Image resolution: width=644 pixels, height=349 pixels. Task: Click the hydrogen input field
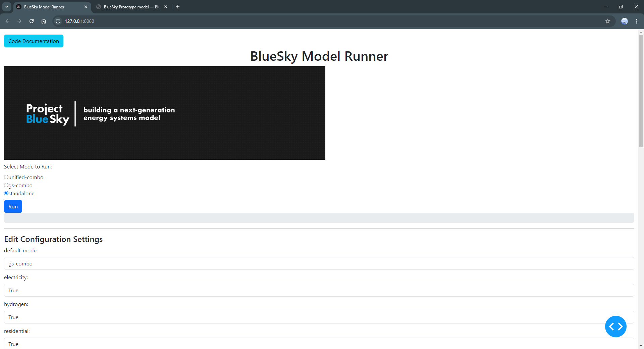(x=319, y=317)
